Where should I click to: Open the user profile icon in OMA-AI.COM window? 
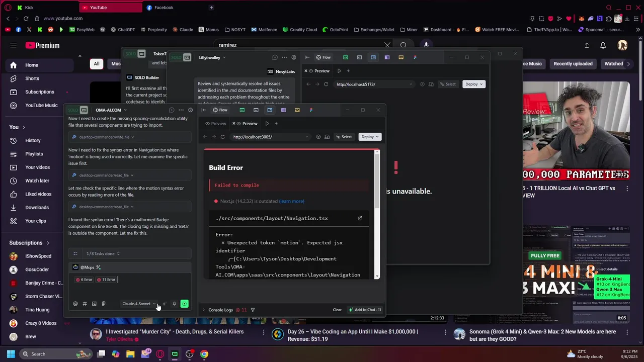190,110
